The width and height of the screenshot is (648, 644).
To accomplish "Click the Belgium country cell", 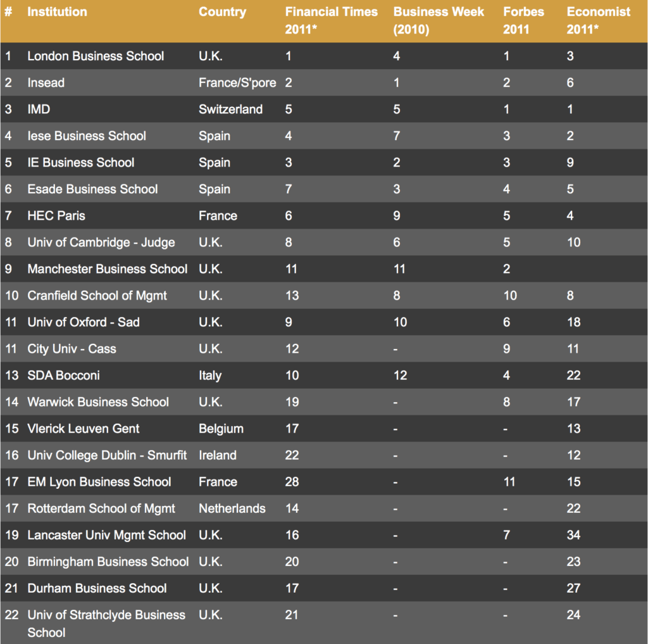I will [221, 429].
